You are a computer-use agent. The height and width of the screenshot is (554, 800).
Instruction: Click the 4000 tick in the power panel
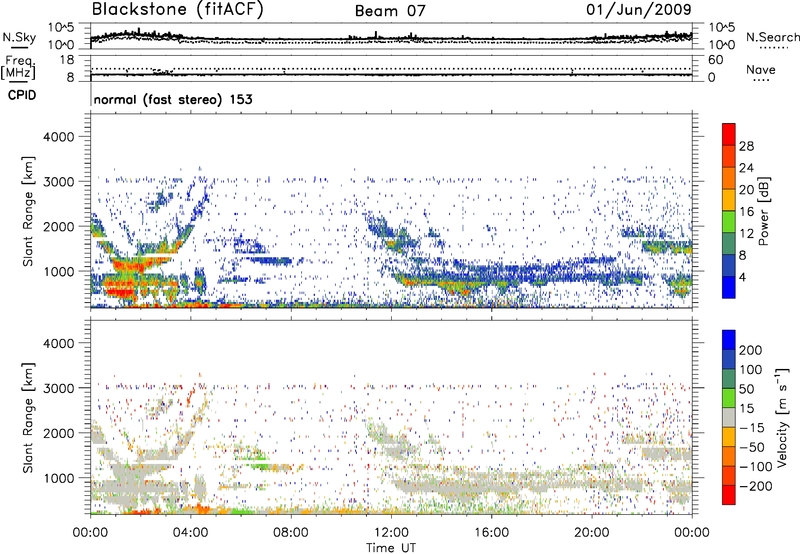[59, 137]
